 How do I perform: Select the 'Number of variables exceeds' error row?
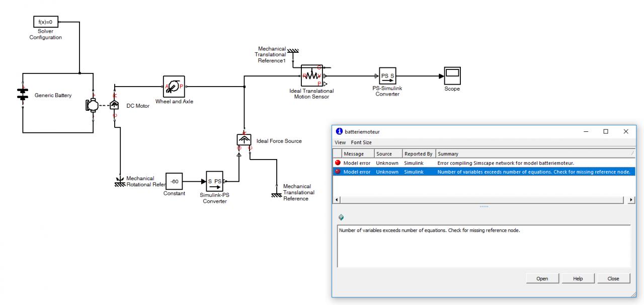click(485, 172)
